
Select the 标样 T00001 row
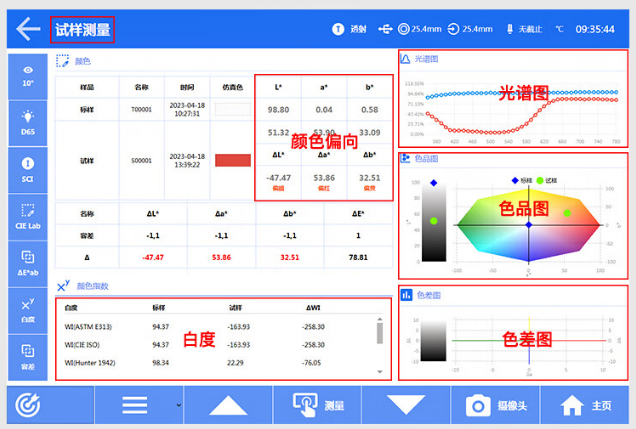(x=142, y=109)
